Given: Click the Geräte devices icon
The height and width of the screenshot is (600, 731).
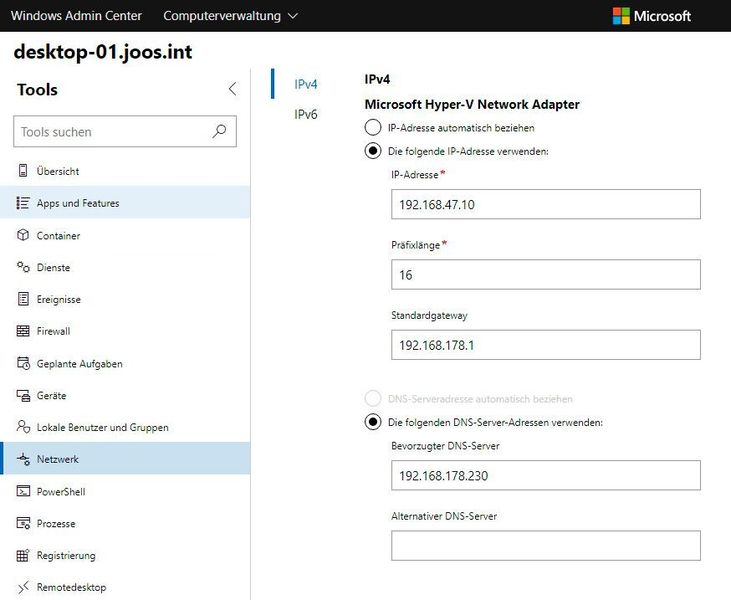Looking at the screenshot, I should tap(23, 395).
